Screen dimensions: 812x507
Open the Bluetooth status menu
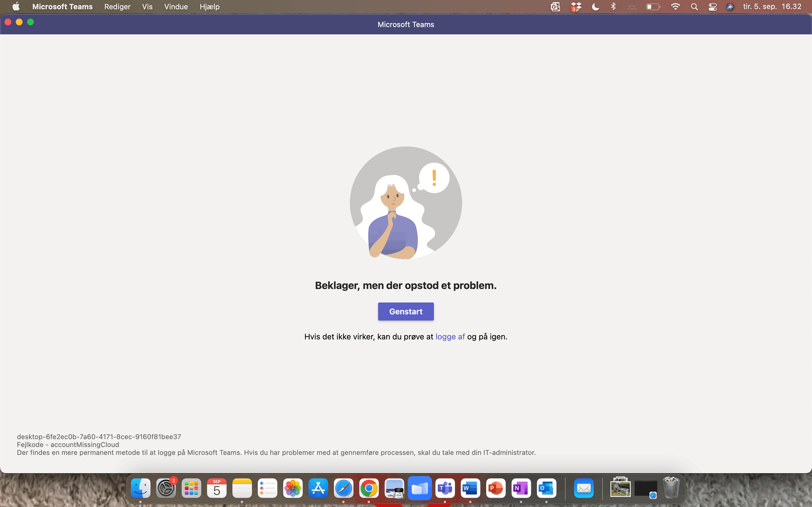pyautogui.click(x=613, y=7)
